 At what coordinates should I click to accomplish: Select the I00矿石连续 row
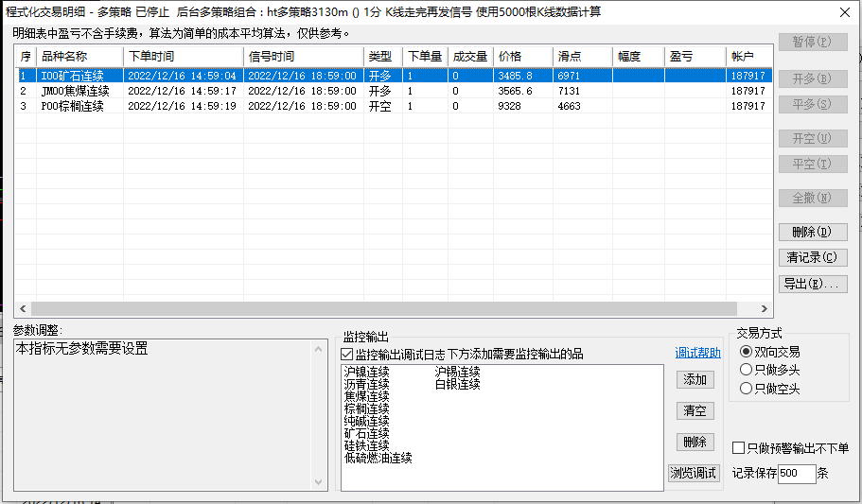pyautogui.click(x=394, y=76)
